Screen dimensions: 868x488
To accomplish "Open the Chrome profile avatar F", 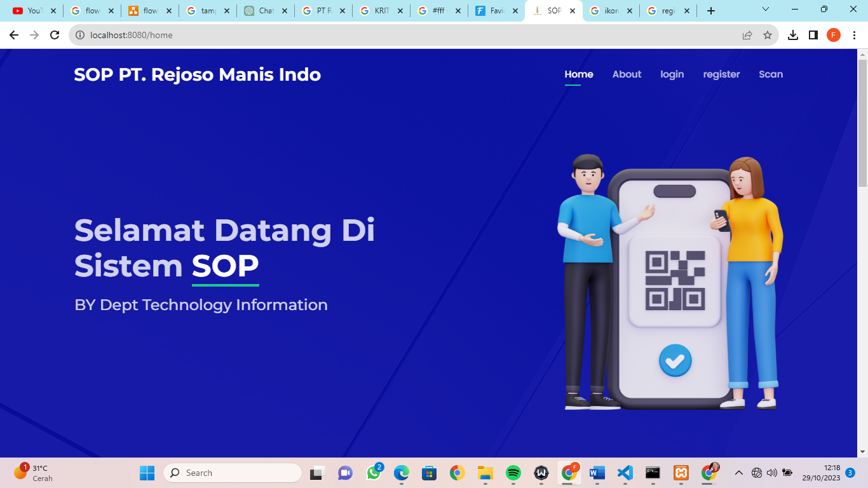I will [834, 35].
